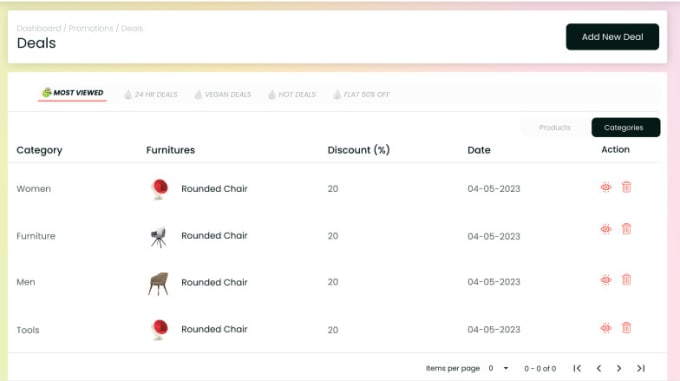Delete the Women category deal
The width and height of the screenshot is (680, 381).
pyautogui.click(x=626, y=187)
